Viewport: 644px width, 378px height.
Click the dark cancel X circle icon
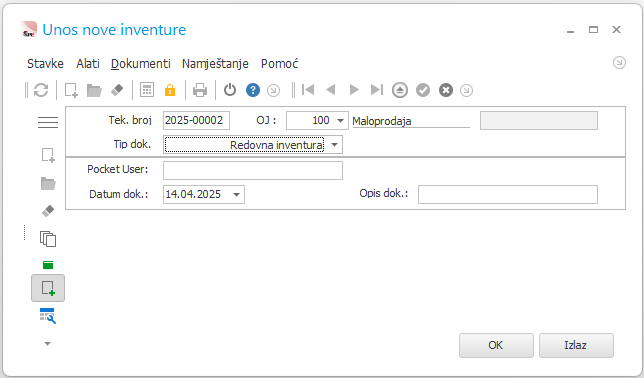coord(446,90)
